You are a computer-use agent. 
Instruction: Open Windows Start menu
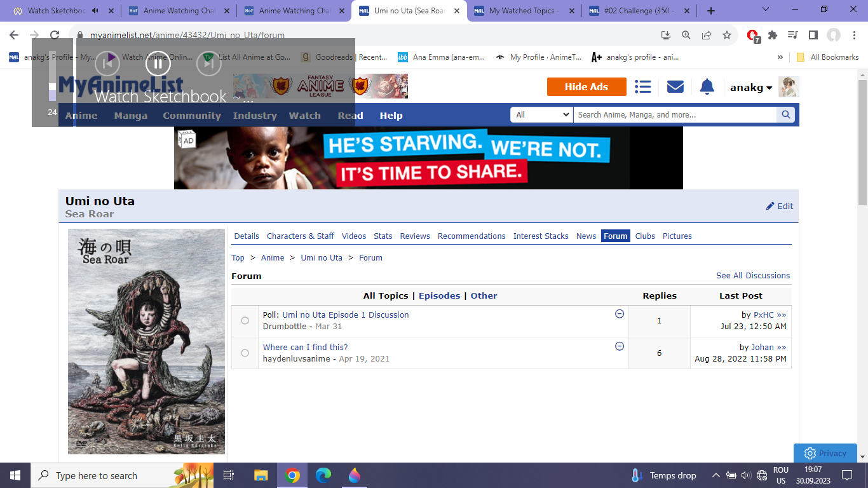(15, 475)
